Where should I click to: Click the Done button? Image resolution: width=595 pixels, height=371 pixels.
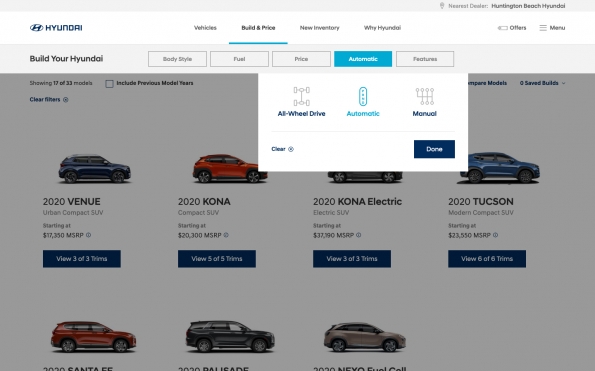coord(434,149)
